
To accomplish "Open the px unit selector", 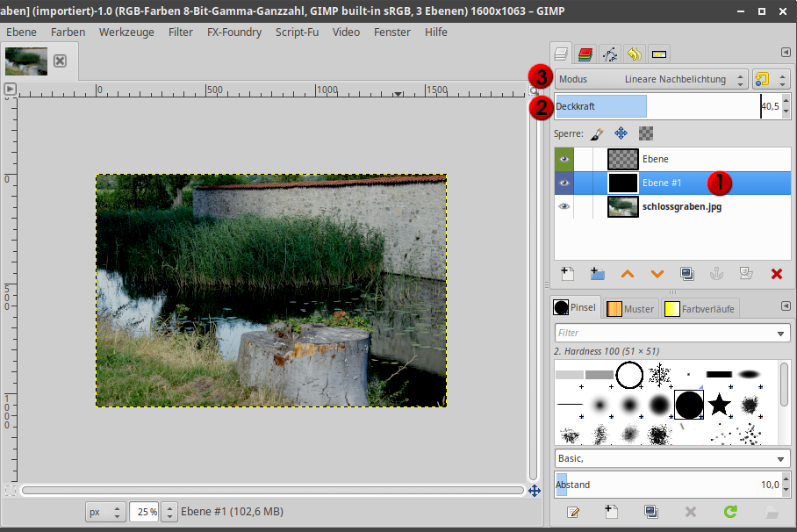I will tap(105, 512).
